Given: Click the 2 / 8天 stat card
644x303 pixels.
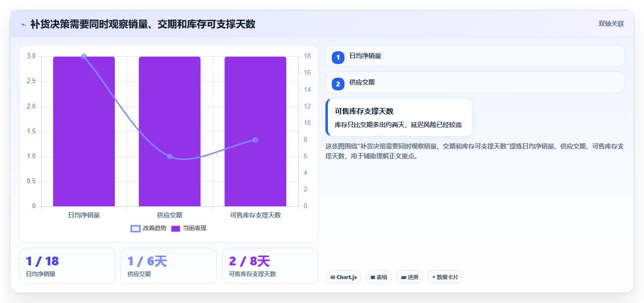Looking at the screenshot, I should click(x=270, y=266).
